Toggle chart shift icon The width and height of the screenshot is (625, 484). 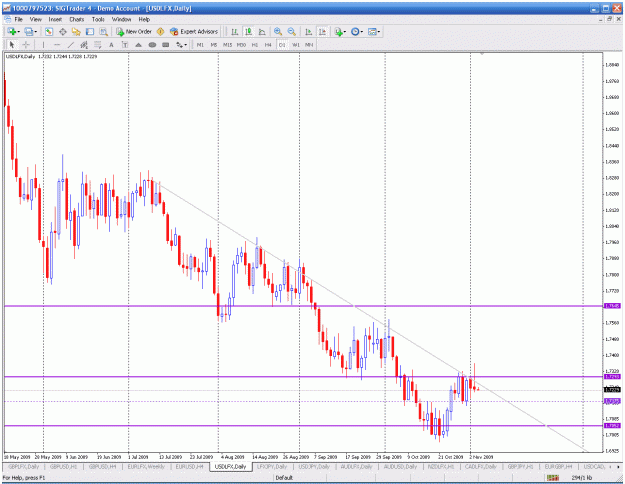[322, 31]
